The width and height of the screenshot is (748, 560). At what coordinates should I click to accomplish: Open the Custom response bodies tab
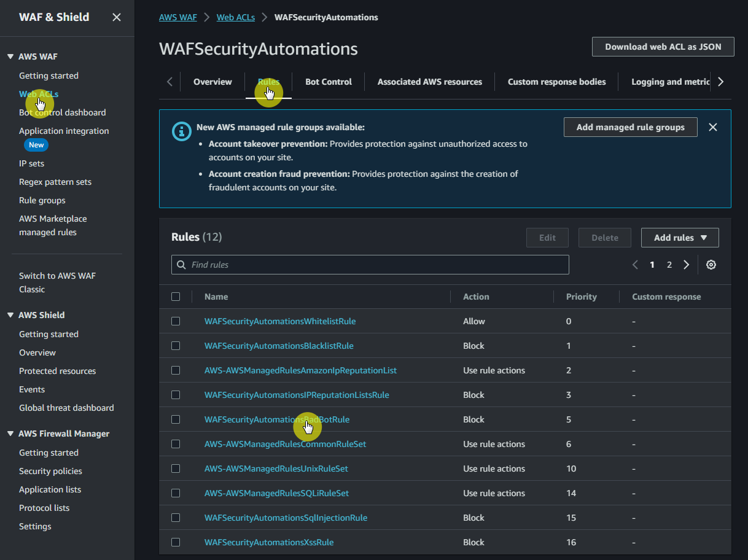point(557,82)
